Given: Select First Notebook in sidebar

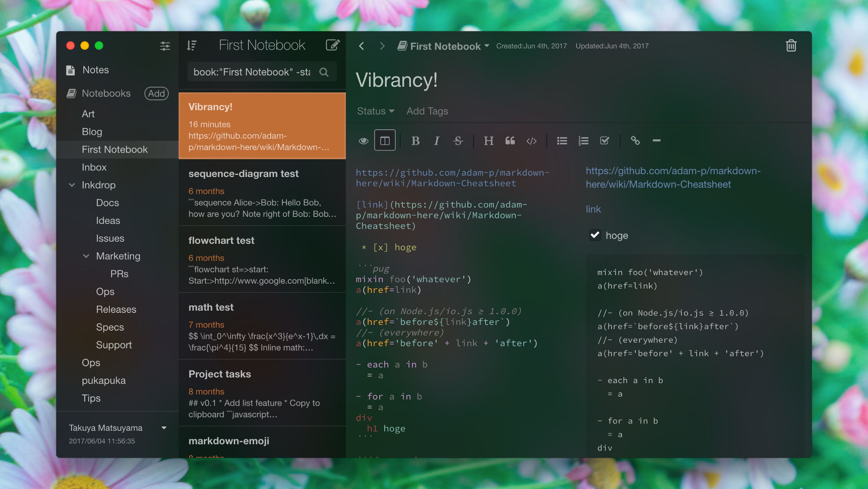Looking at the screenshot, I should 117,149.
